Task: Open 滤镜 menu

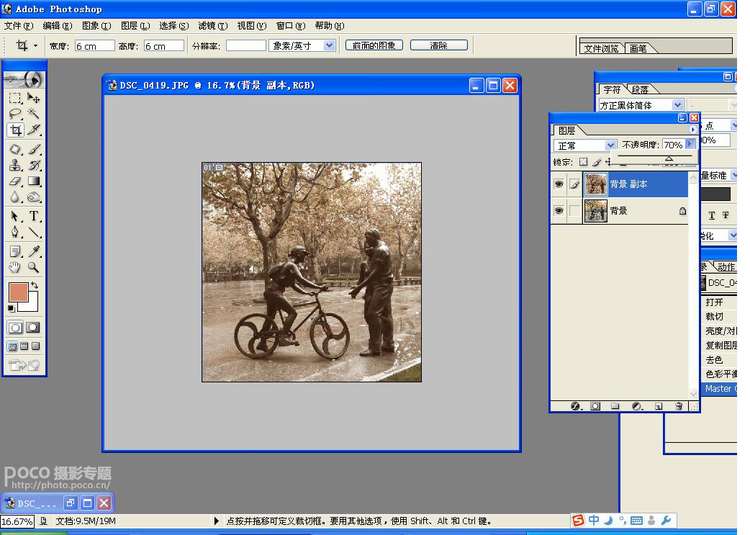Action: 213,26
